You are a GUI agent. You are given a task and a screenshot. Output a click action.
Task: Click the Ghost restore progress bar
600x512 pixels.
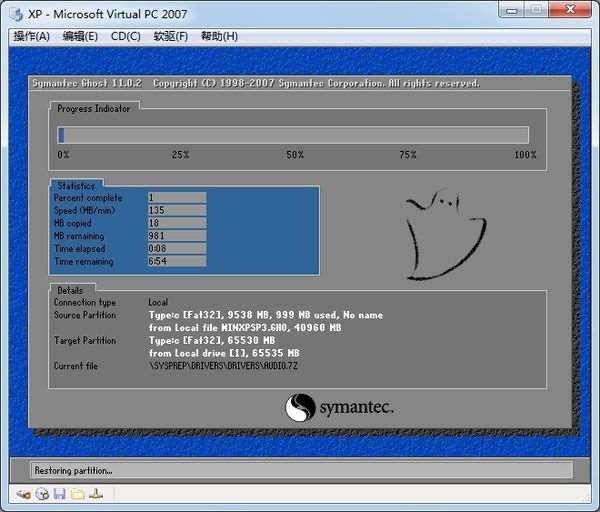coord(293,135)
